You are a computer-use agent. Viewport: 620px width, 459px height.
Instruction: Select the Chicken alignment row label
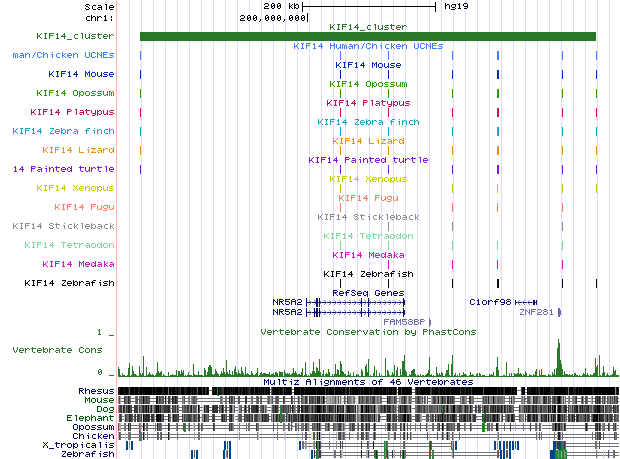coord(93,435)
